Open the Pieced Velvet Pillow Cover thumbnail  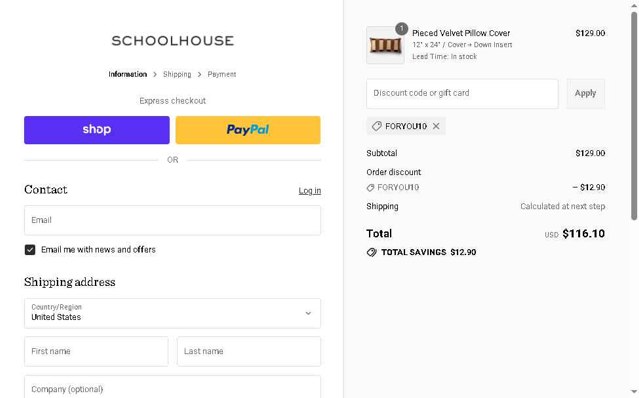[385, 45]
